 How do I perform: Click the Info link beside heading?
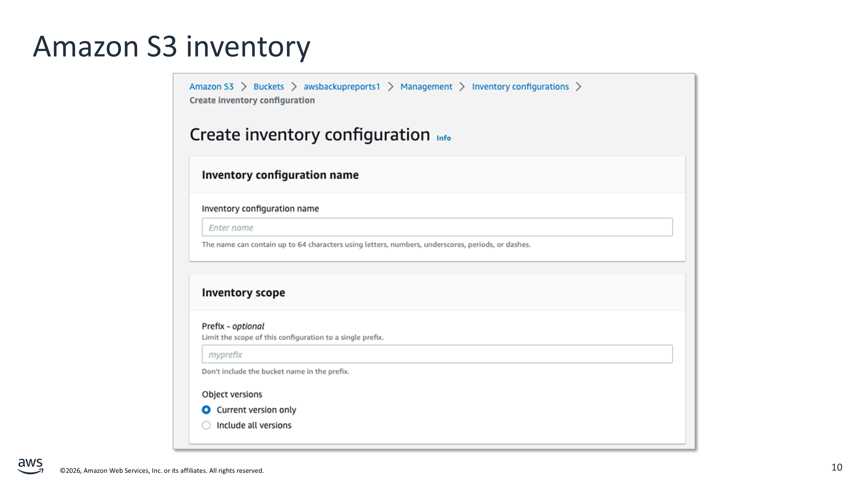(443, 138)
